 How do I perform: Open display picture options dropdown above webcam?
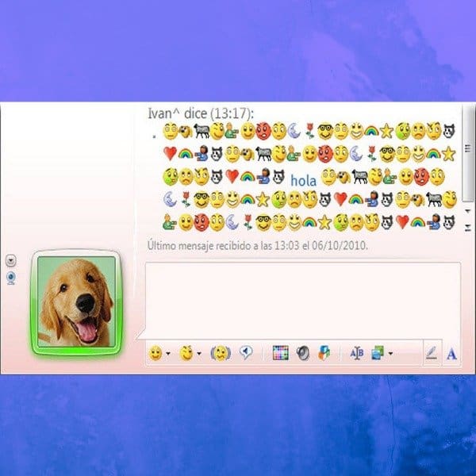point(11,261)
